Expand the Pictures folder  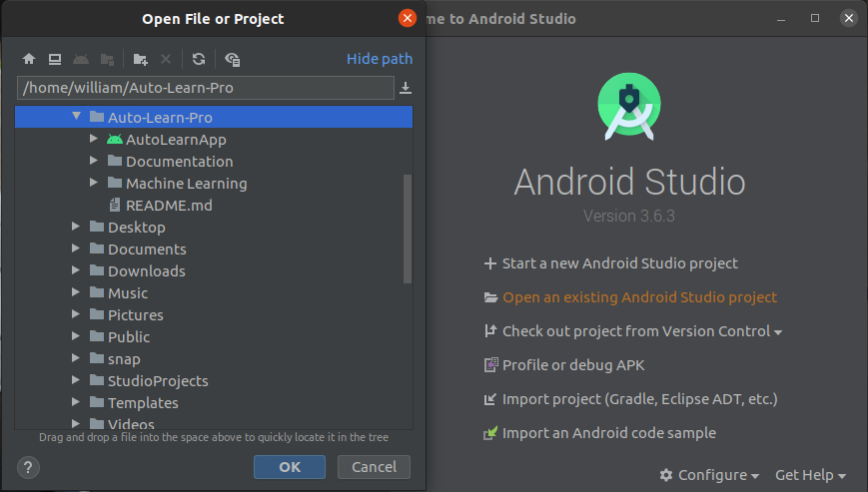76,314
